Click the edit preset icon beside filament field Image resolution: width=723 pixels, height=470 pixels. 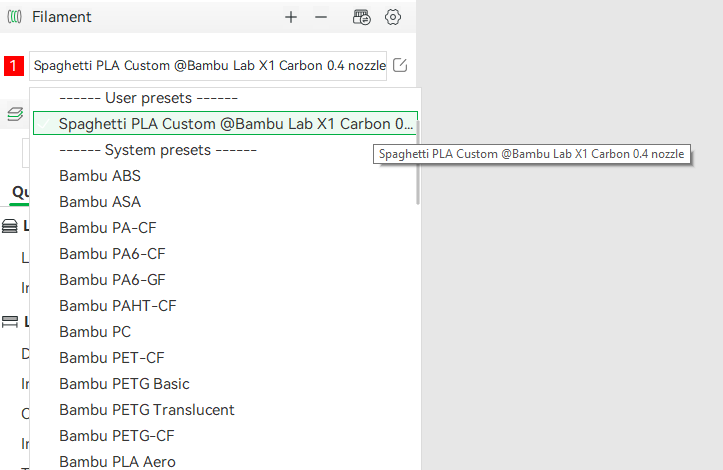point(400,65)
